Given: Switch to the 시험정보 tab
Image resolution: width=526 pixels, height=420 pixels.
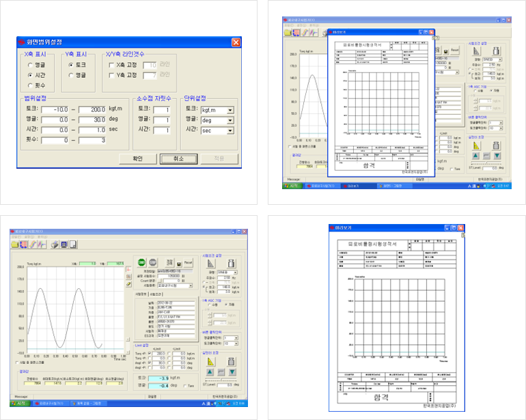Looking at the screenshot, I should click(x=140, y=293).
